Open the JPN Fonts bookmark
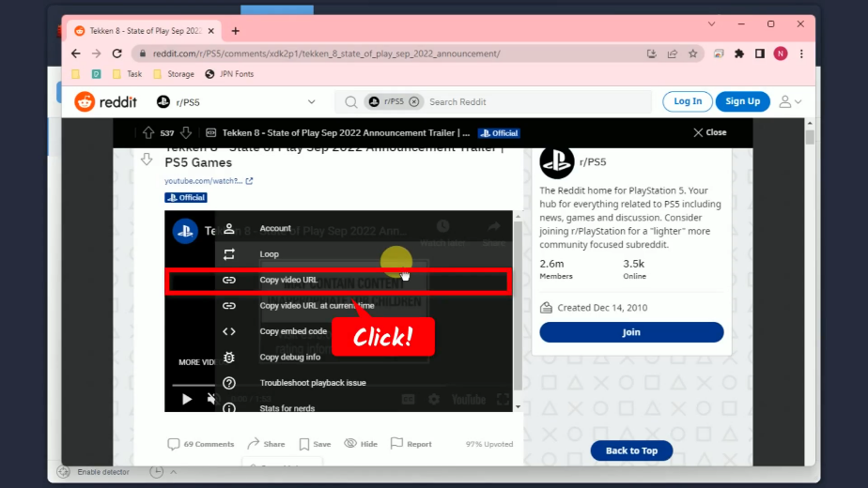Image resolution: width=868 pixels, height=488 pixels. [x=229, y=74]
